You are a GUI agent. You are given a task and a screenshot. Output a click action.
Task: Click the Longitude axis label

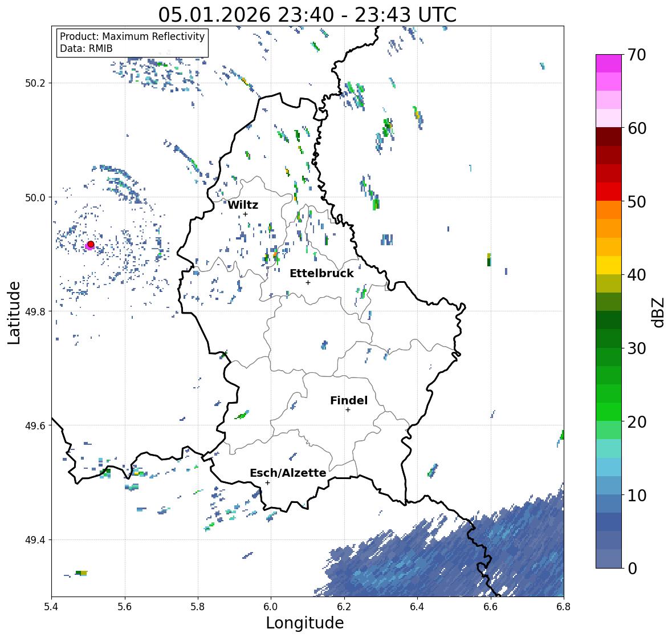pyautogui.click(x=305, y=623)
